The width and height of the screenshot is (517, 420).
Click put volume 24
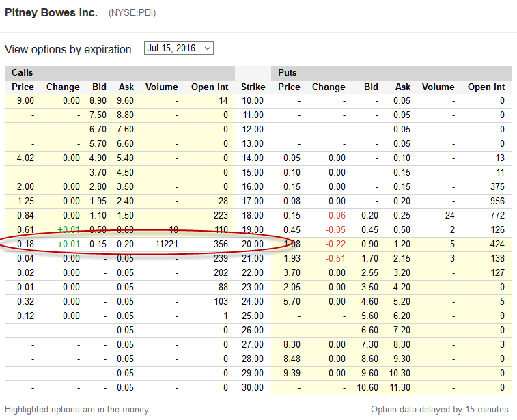450,215
